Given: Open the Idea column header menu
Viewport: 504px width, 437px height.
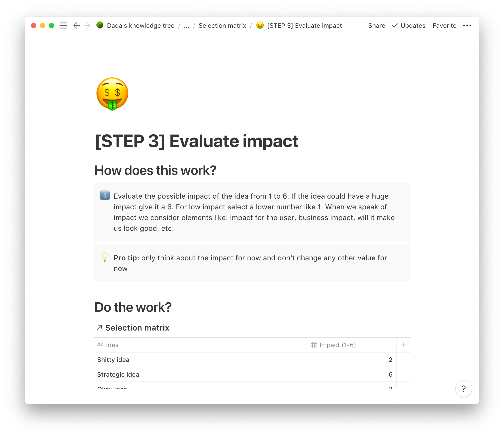Looking at the screenshot, I should pos(112,345).
